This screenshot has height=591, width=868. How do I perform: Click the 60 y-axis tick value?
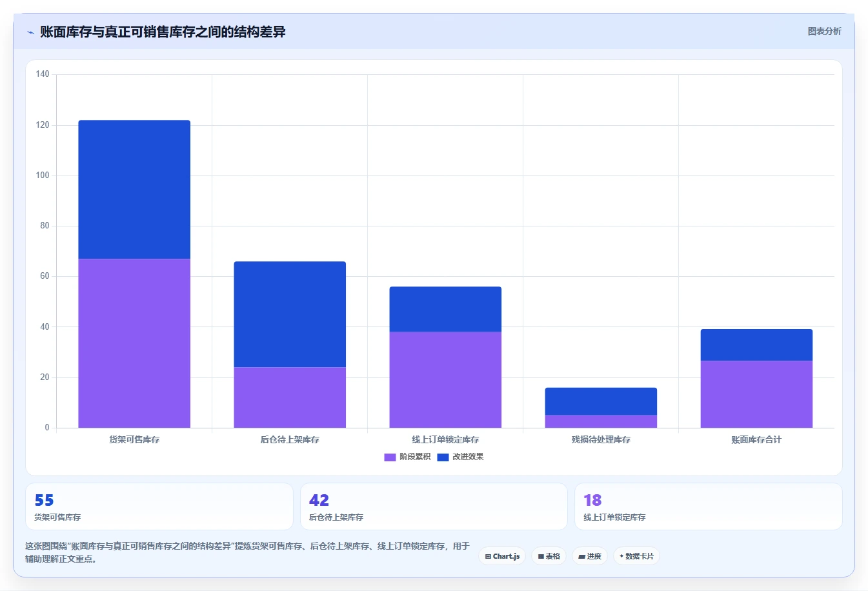[45, 276]
